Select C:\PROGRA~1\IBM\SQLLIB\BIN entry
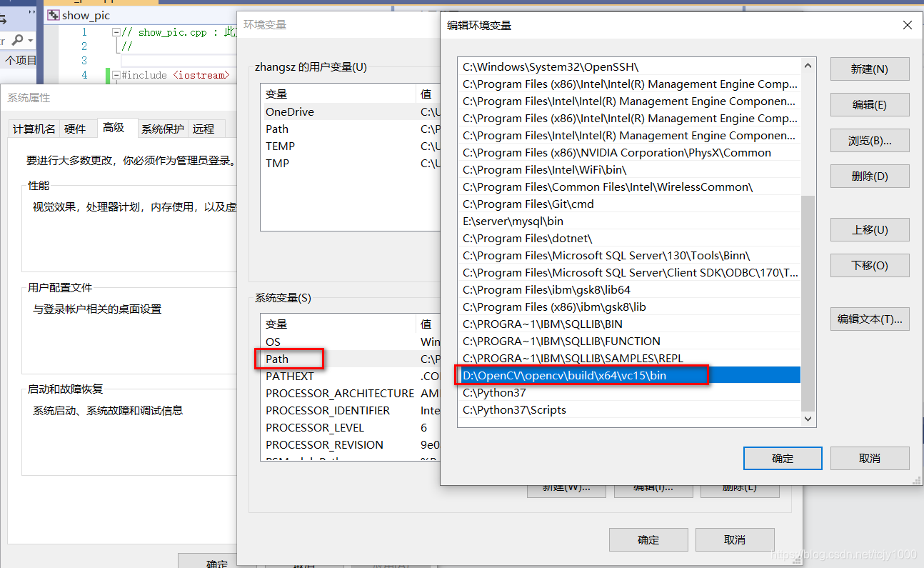Image resolution: width=924 pixels, height=568 pixels. coord(628,324)
